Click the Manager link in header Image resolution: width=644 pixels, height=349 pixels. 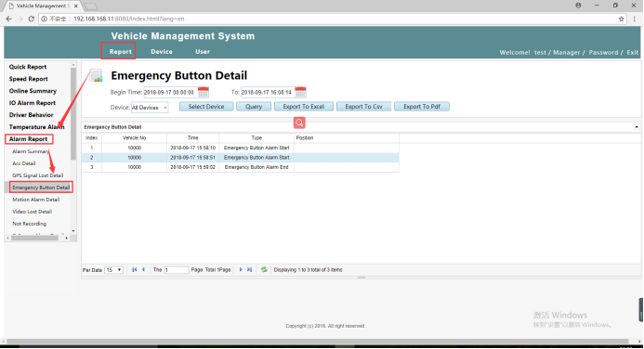click(x=566, y=53)
